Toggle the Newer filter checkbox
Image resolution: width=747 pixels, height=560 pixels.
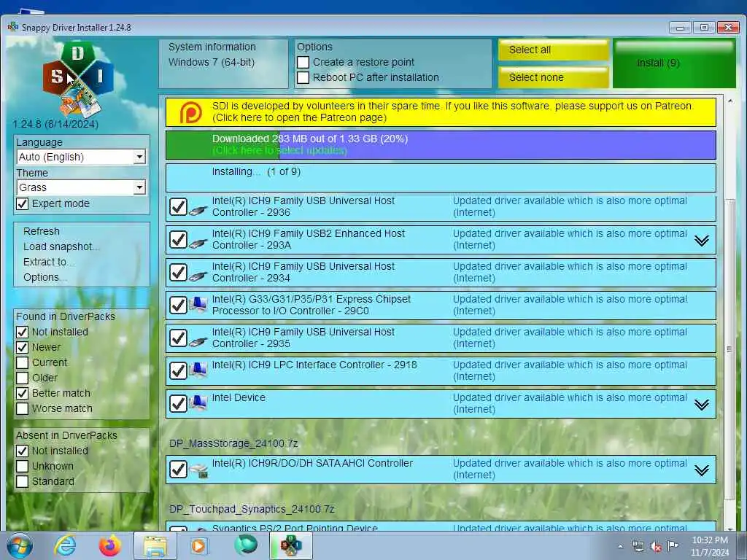point(23,347)
